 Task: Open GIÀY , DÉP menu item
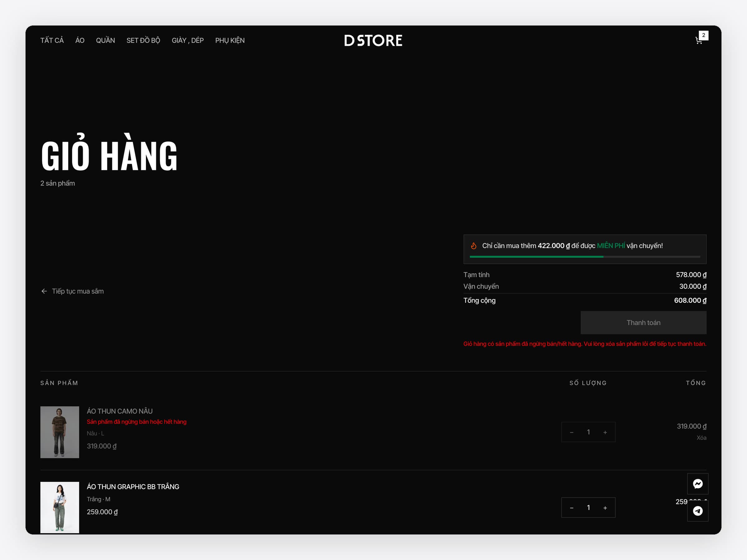(x=188, y=40)
